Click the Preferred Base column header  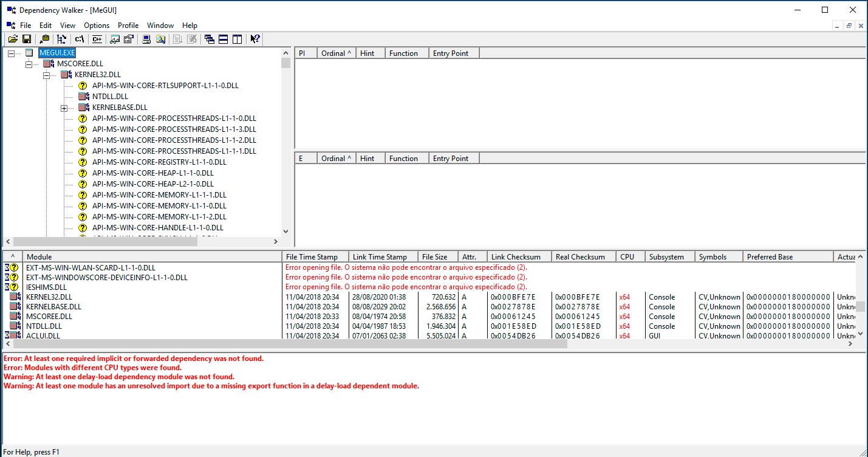(788, 256)
